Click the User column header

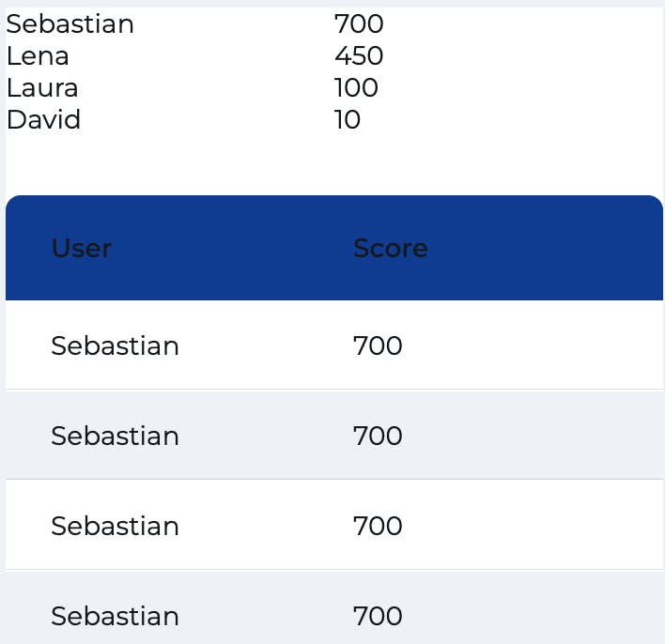[x=81, y=248]
